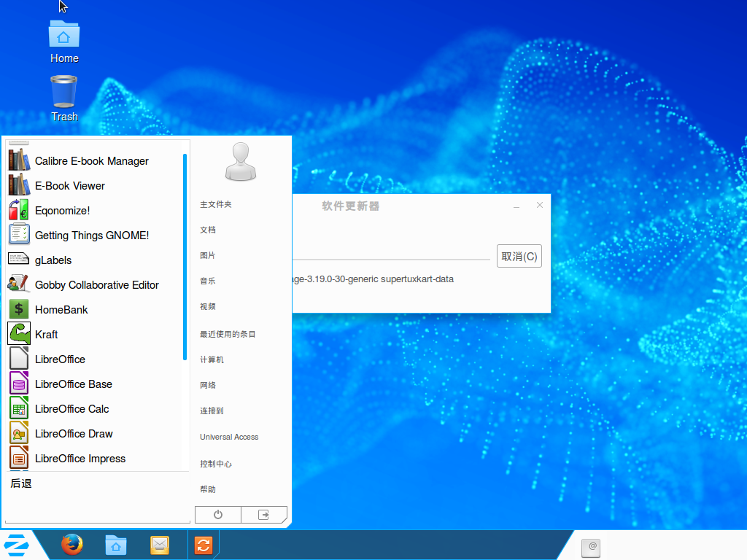Viewport: 747px width, 560px height.
Task: Launch the Kraft application
Action: tap(46, 335)
